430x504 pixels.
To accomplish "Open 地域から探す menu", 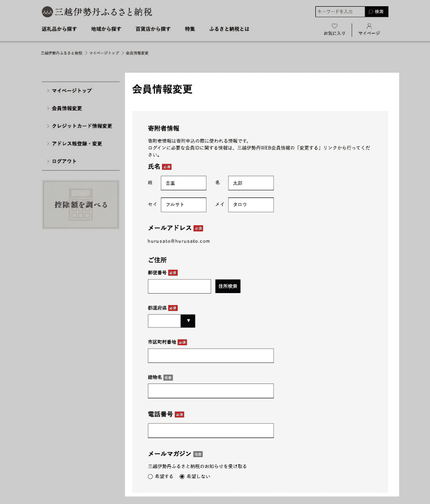I will (x=106, y=29).
